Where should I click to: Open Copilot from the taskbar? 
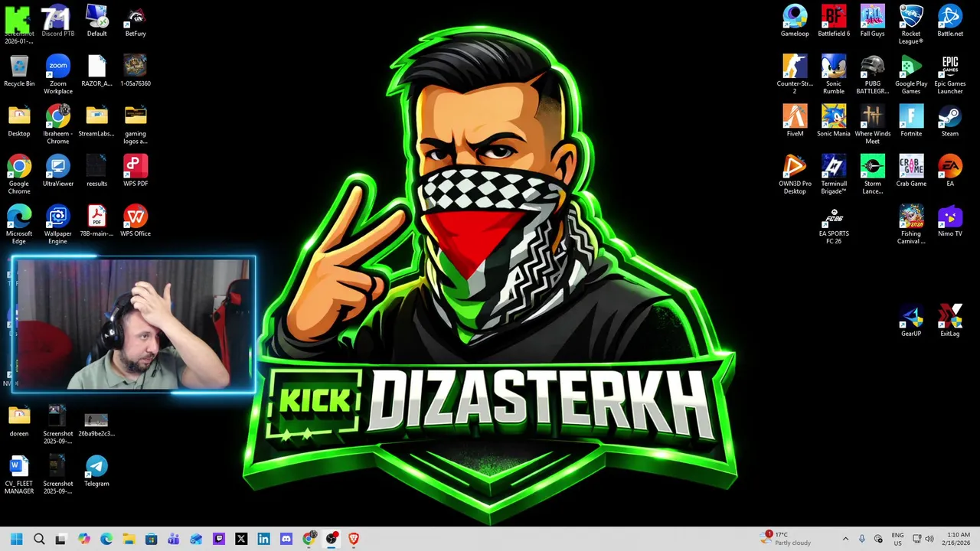coord(83,539)
